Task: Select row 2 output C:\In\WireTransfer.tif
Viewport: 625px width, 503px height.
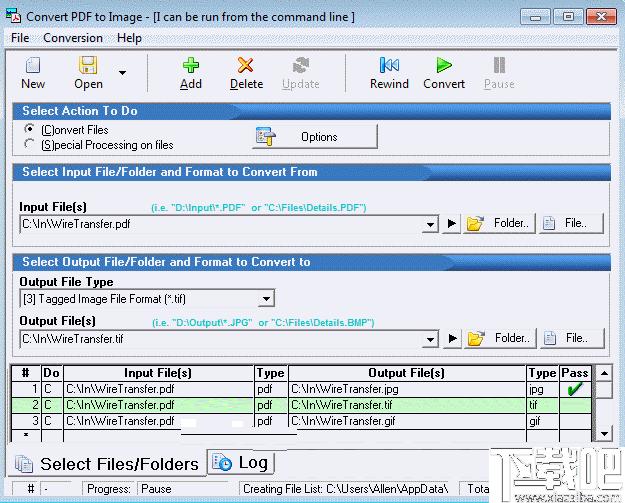Action: pyautogui.click(x=407, y=405)
